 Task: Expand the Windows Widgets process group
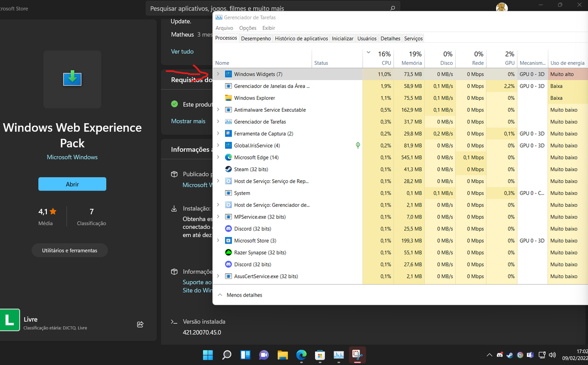coord(218,74)
